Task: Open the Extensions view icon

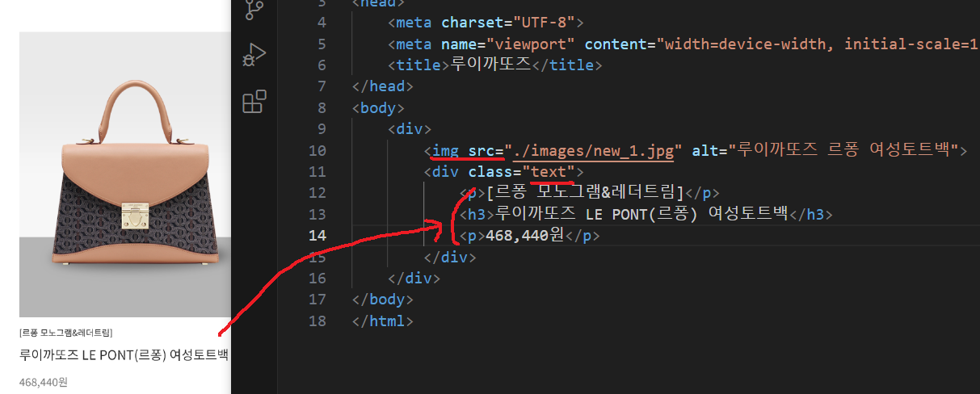Action: pyautogui.click(x=254, y=103)
